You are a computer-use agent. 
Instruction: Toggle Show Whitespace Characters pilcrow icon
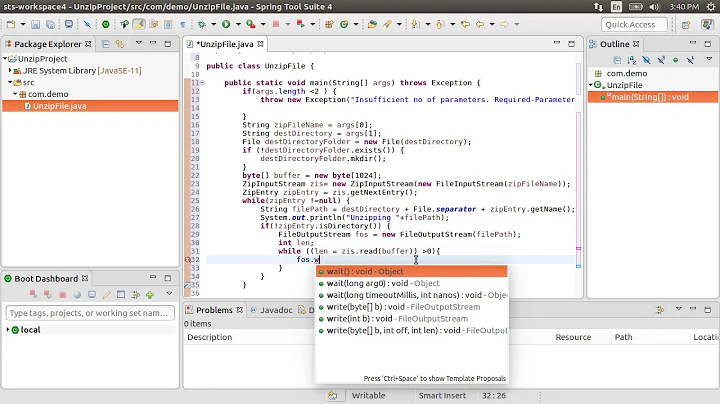coord(183,24)
